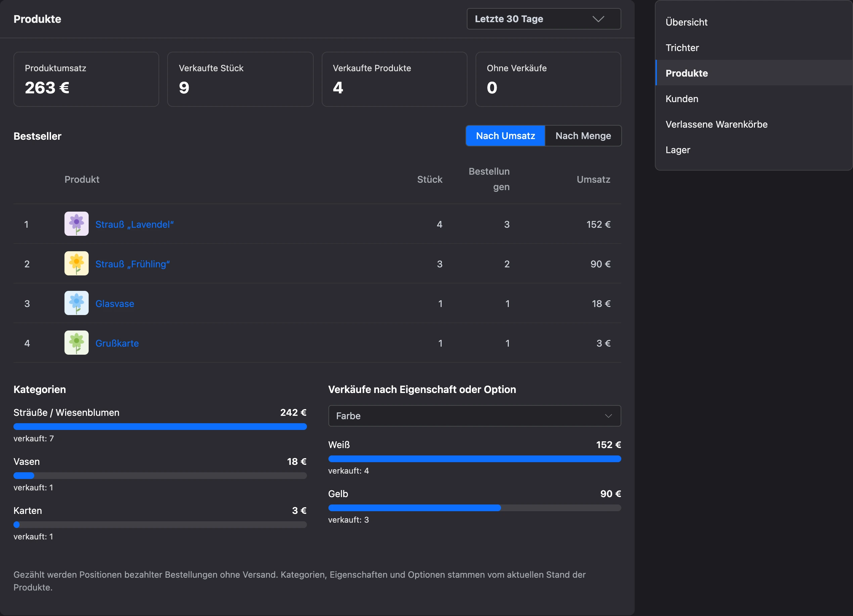Follow the Glasvase product link
The width and height of the screenshot is (853, 616).
tap(115, 304)
